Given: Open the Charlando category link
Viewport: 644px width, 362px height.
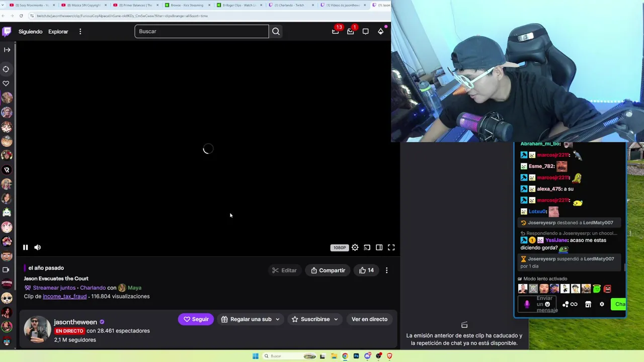Looking at the screenshot, I should (93, 288).
